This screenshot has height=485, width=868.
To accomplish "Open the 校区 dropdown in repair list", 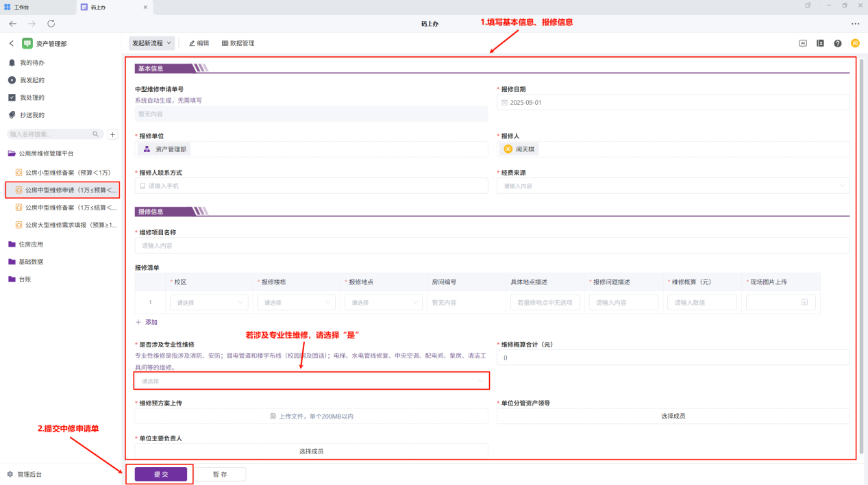I will coord(209,302).
